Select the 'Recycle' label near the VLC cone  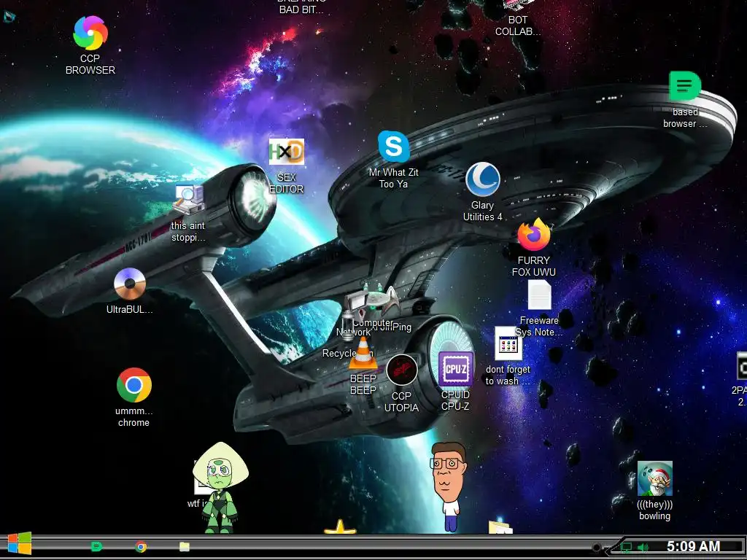[339, 354]
